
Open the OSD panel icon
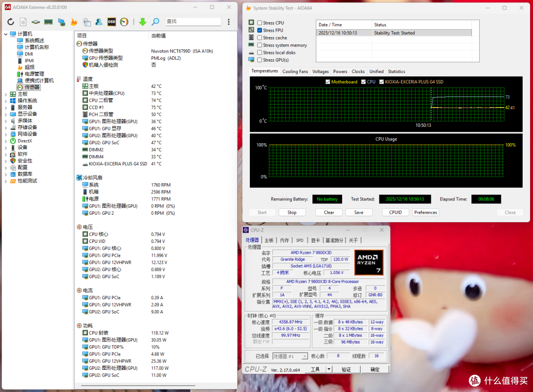click(112, 22)
